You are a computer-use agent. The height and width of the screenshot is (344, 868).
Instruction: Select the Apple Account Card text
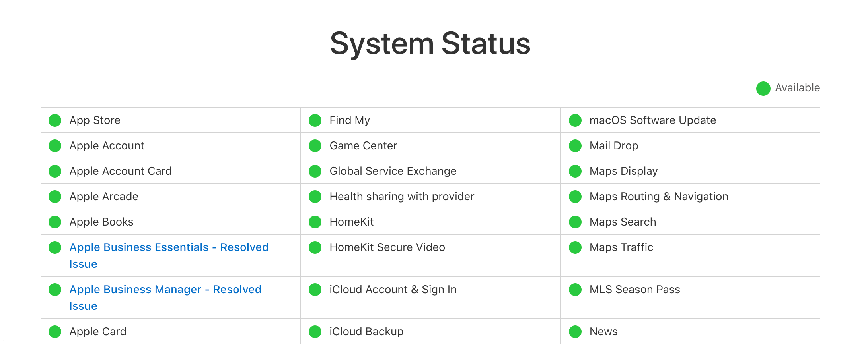tap(121, 171)
